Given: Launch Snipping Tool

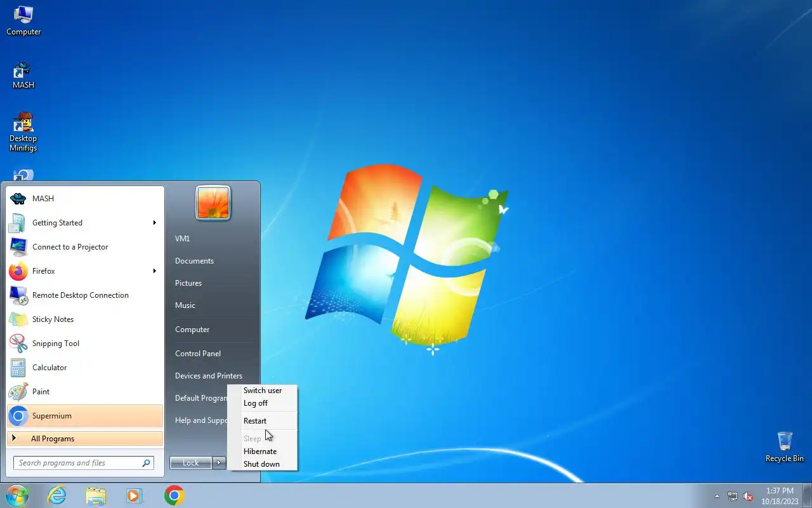Looking at the screenshot, I should [x=85, y=344].
